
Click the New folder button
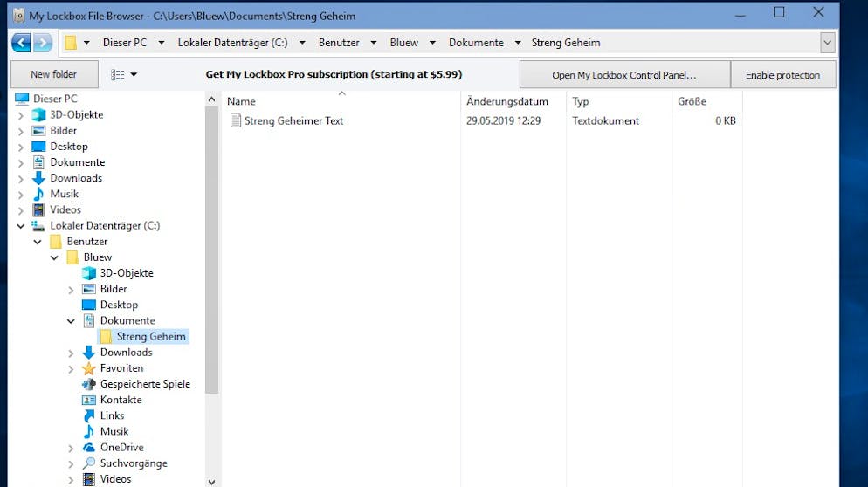point(54,74)
